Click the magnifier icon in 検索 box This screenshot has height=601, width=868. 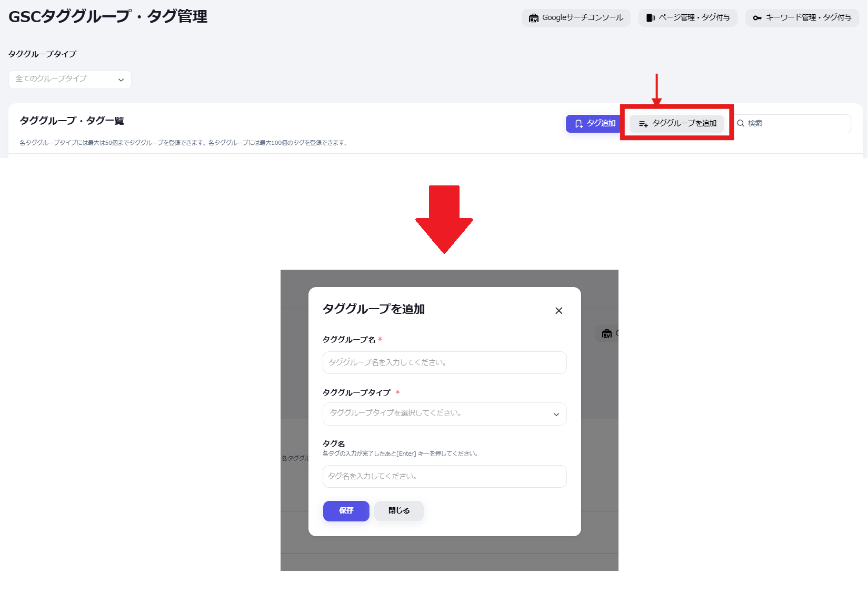coord(741,123)
